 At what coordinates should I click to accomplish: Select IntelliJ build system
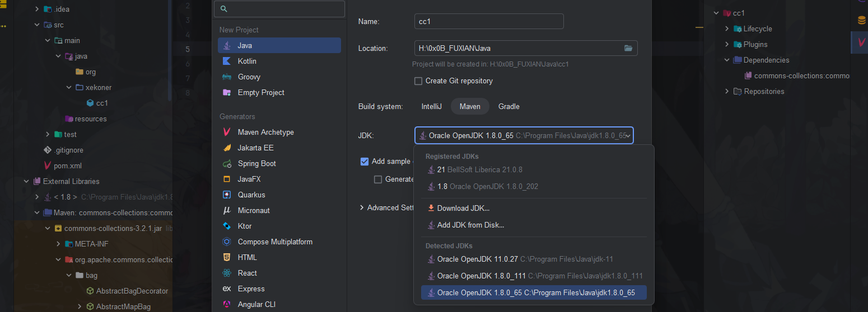(432, 106)
